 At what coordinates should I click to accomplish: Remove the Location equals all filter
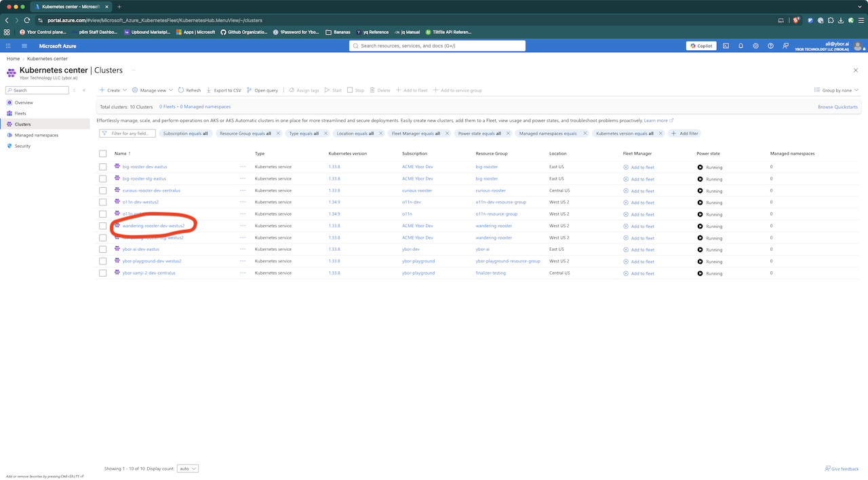pos(380,134)
